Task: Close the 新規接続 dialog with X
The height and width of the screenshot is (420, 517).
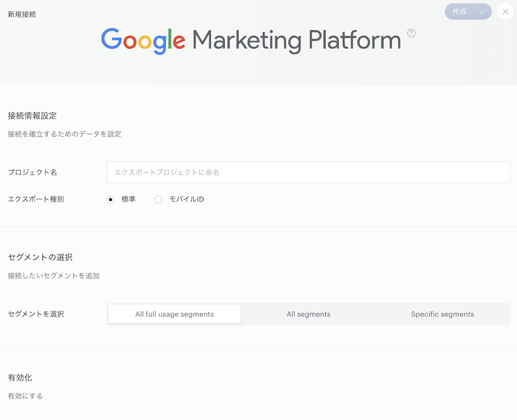Action: (505, 12)
